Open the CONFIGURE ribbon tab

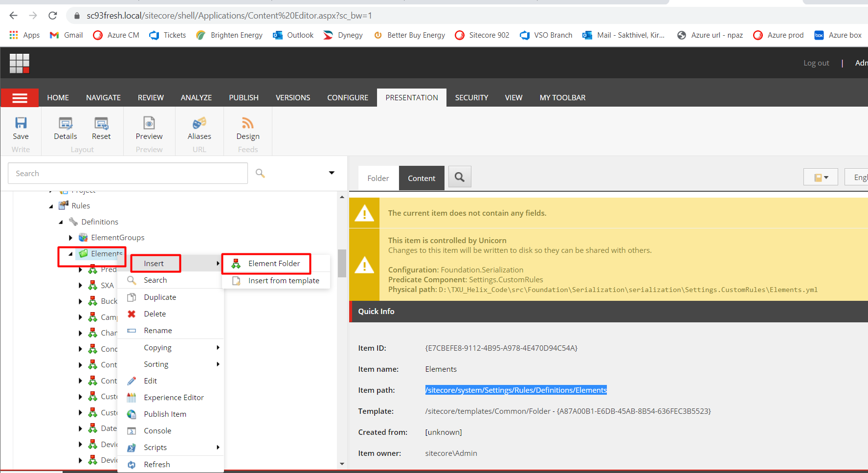[x=348, y=98]
